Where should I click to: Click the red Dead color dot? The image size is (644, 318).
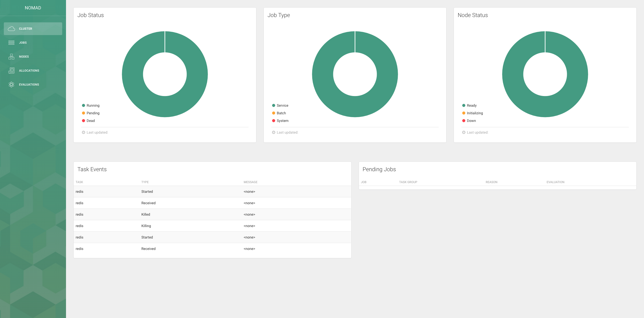click(x=84, y=121)
